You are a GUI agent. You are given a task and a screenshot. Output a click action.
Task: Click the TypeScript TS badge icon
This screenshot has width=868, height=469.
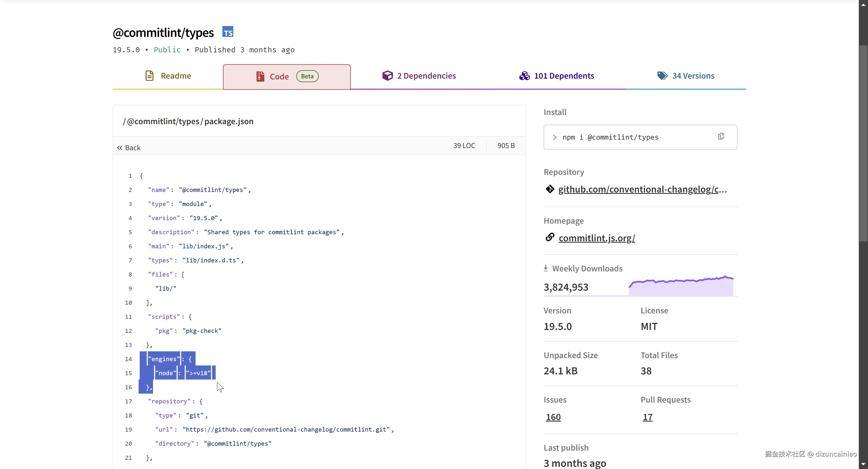click(228, 32)
